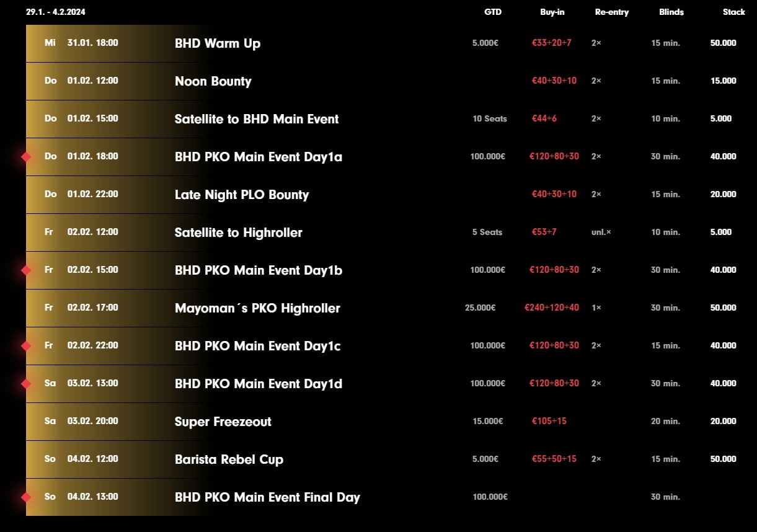Click red diamond marker beside Main Event Final Day
757x532 pixels.
tap(26, 497)
